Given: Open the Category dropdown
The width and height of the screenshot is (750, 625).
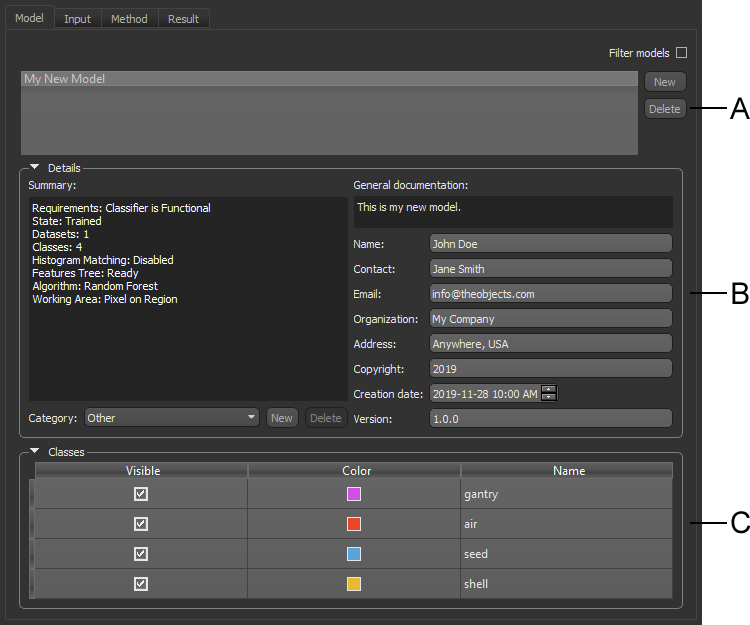Looking at the screenshot, I should point(172,418).
